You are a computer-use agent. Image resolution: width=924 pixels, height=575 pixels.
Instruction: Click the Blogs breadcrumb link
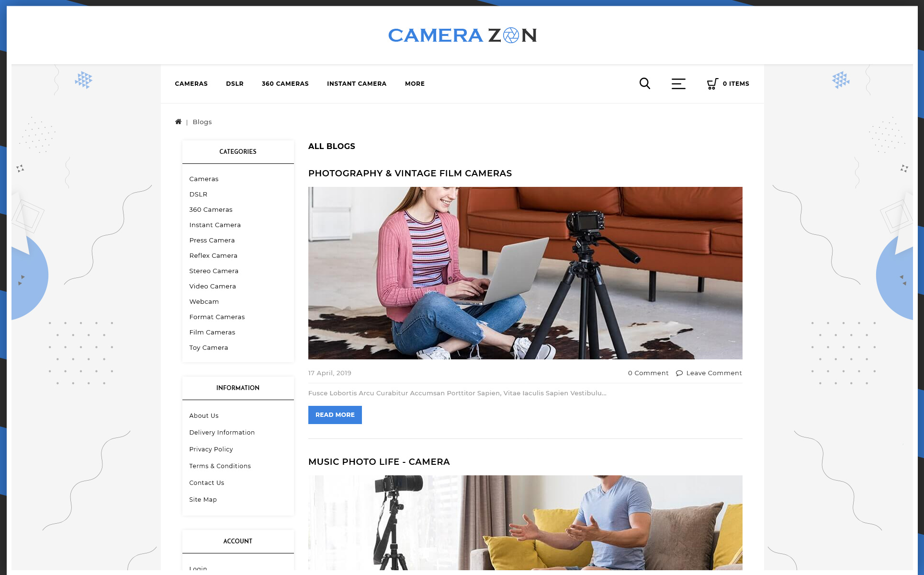pos(202,122)
